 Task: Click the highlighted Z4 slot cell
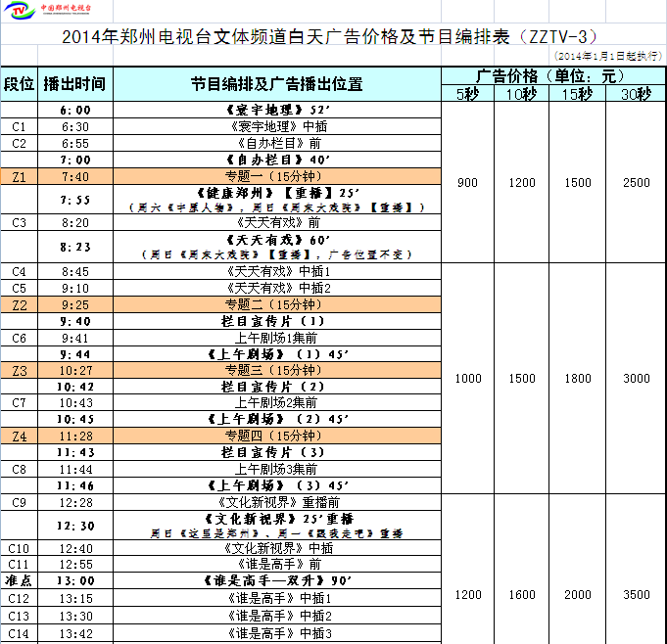[20, 437]
